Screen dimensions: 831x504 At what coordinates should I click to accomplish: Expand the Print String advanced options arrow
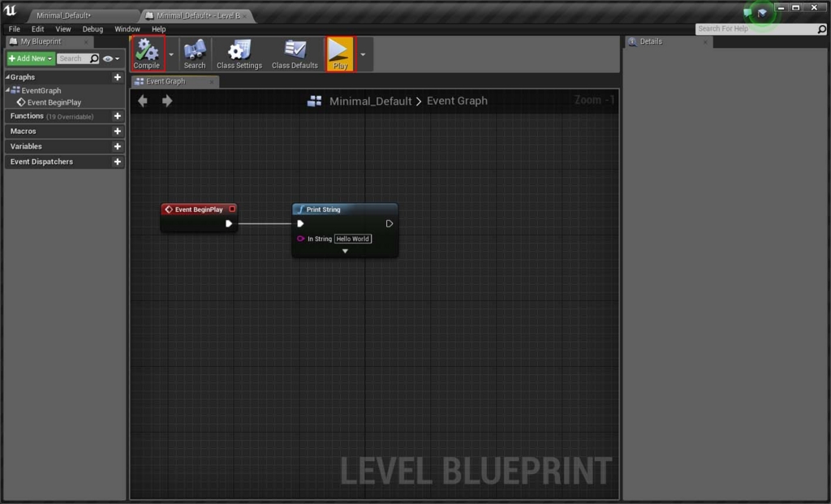tap(345, 252)
